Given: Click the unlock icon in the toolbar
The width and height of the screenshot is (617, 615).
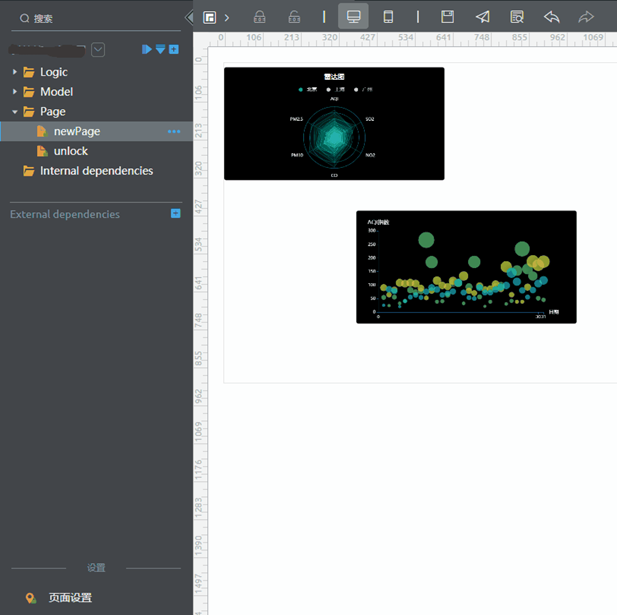Looking at the screenshot, I should point(294,17).
